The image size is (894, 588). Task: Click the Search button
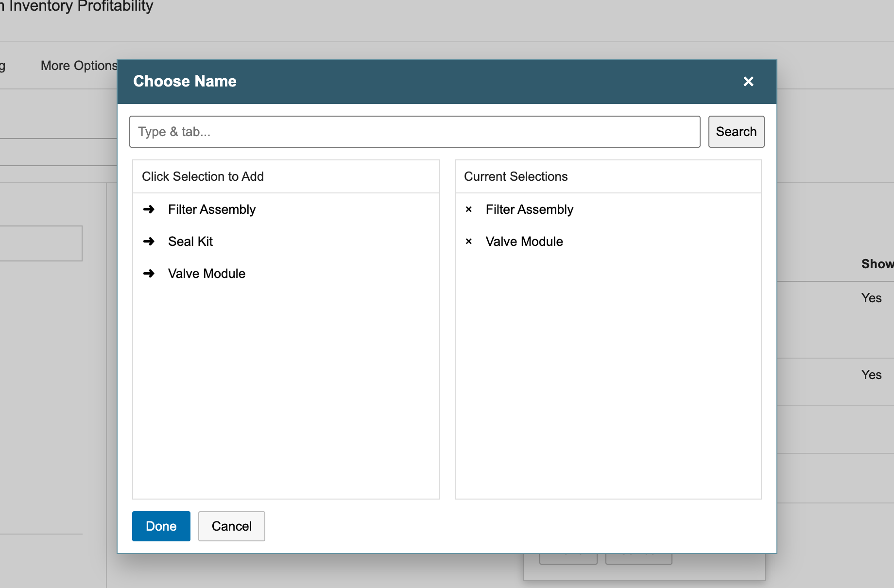(736, 132)
